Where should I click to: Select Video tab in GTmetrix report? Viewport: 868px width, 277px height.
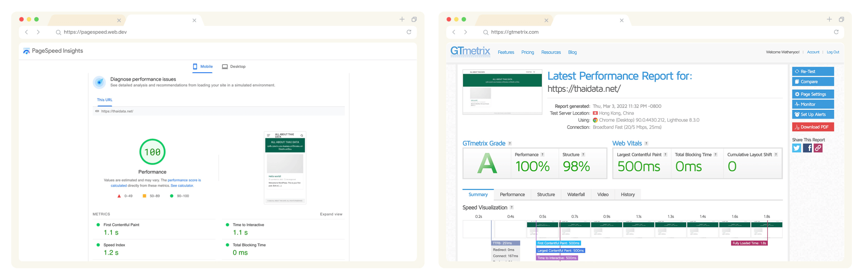pos(603,195)
